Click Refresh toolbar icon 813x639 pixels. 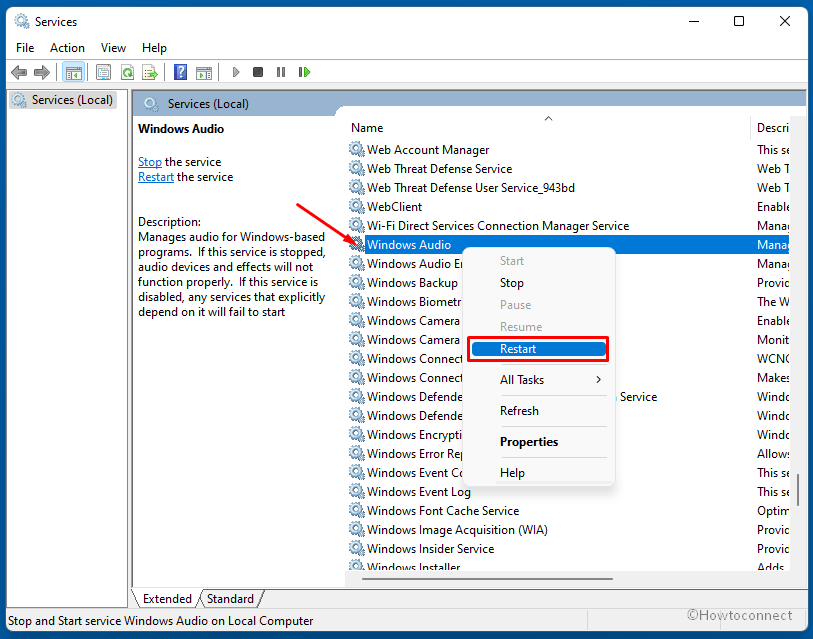[127, 72]
